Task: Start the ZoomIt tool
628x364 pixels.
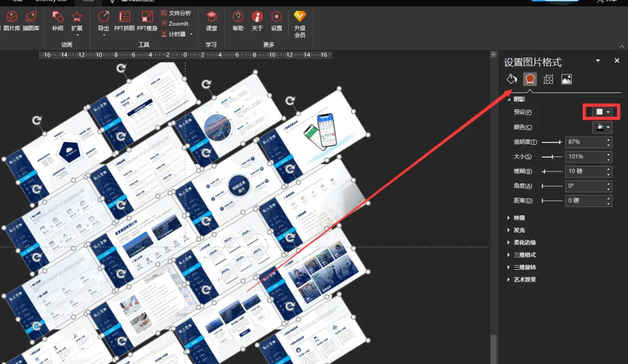Action: click(x=174, y=24)
